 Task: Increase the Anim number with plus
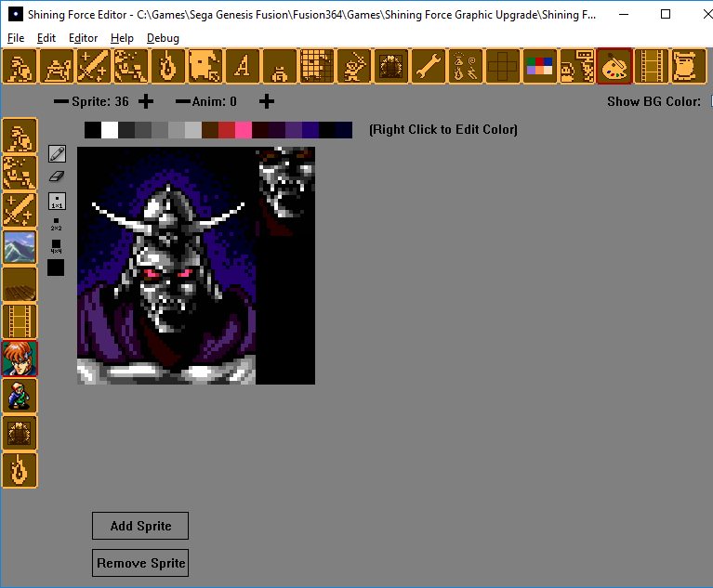tap(267, 101)
